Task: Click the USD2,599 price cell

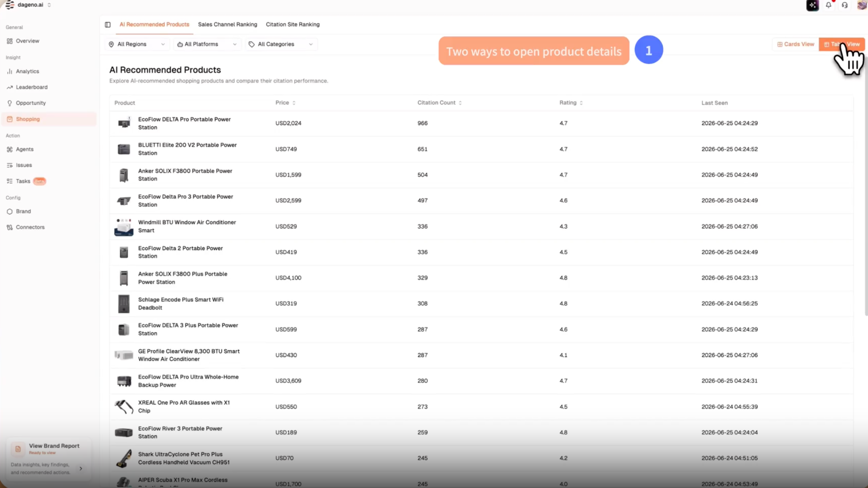Action: tap(289, 200)
